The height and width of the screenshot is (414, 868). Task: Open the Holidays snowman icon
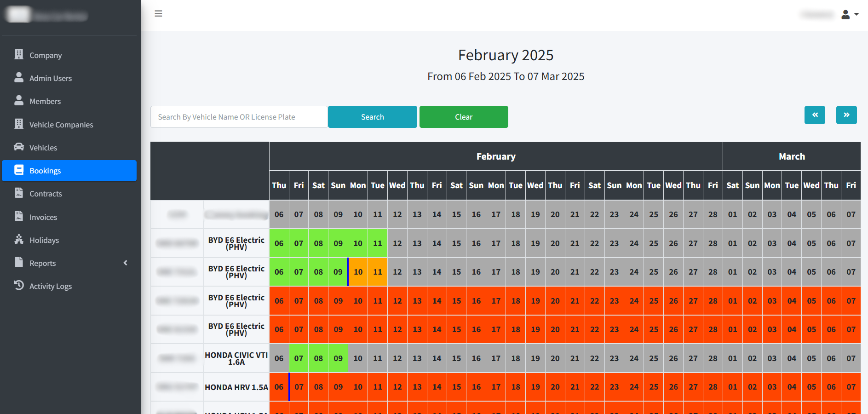click(19, 239)
